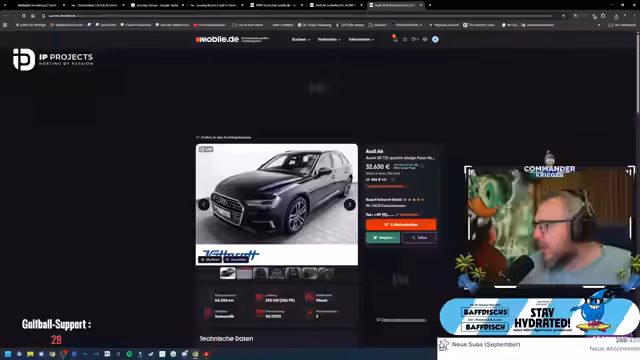The height and width of the screenshot is (360, 640).
Task: Click the Teilen share button
Action: (x=419, y=238)
